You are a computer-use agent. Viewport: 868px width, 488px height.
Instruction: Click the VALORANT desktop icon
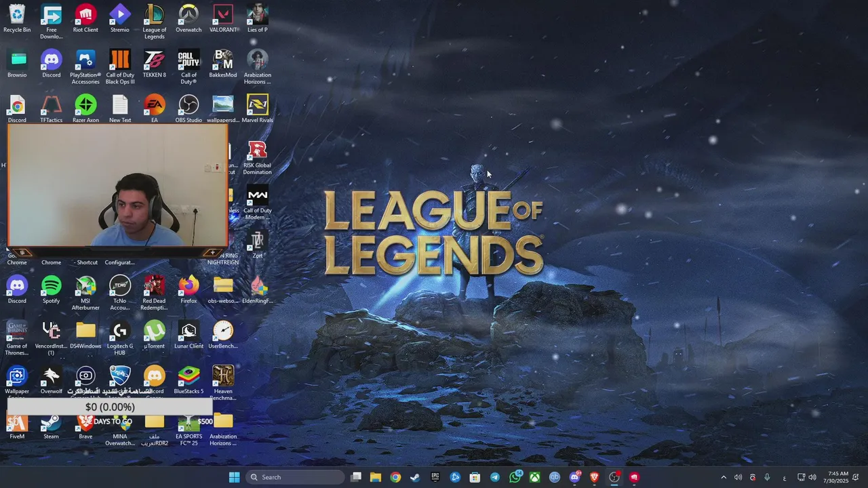[x=223, y=18]
